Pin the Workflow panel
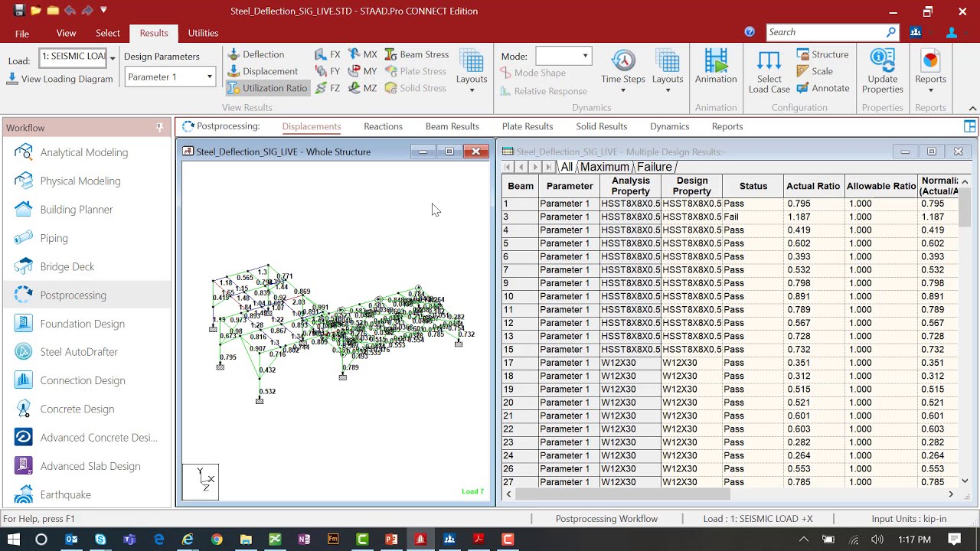This screenshot has height=551, width=980. coord(160,127)
